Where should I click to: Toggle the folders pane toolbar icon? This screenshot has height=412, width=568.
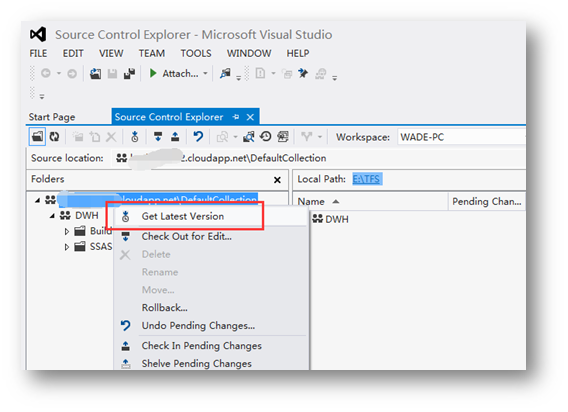(37, 137)
